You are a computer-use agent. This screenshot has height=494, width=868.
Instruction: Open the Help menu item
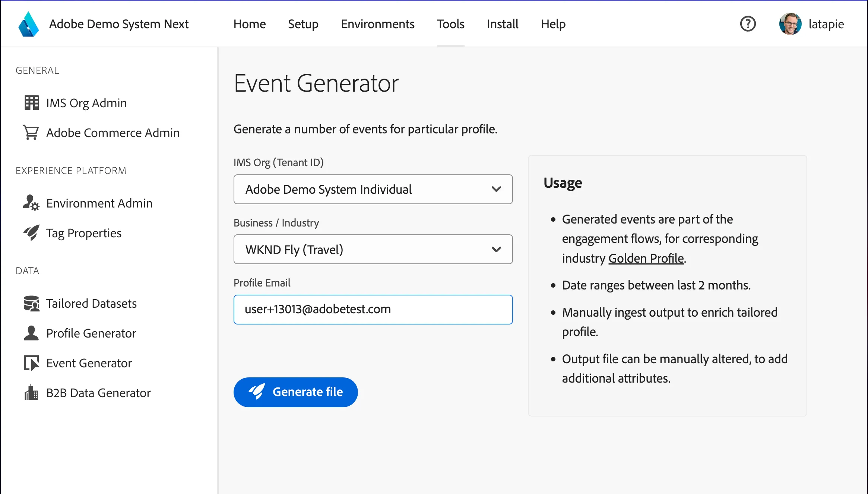pyautogui.click(x=553, y=24)
